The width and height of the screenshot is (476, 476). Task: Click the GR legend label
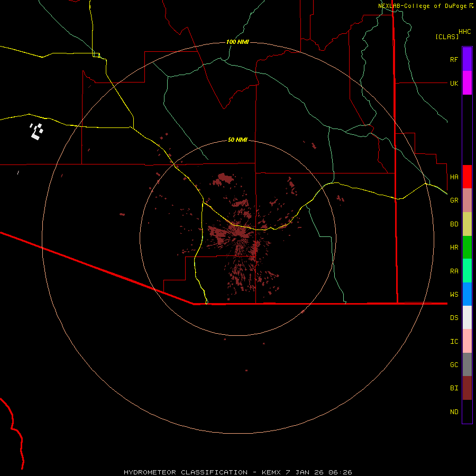454,200
